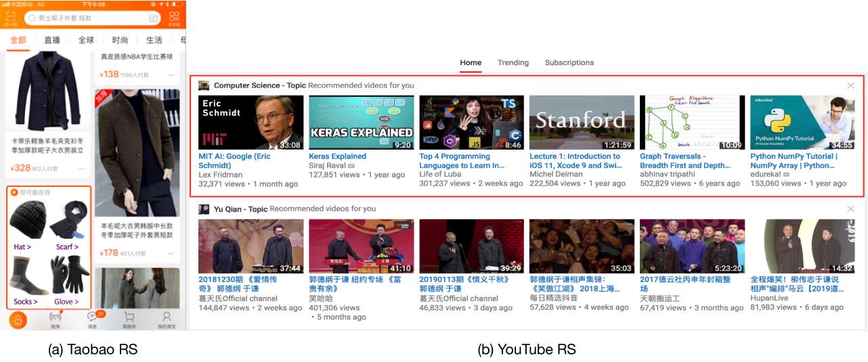Open the 'Computer Science - Topic' heading

tap(259, 85)
